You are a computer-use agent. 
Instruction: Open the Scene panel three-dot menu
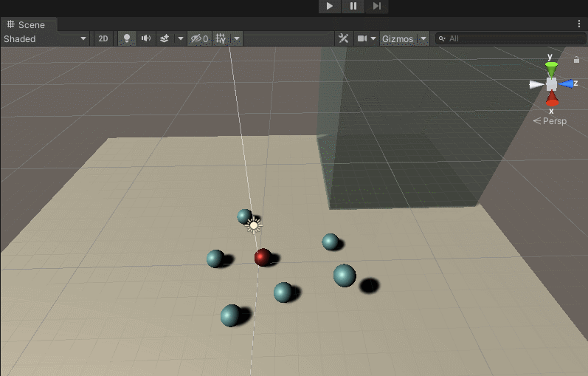pyautogui.click(x=579, y=24)
